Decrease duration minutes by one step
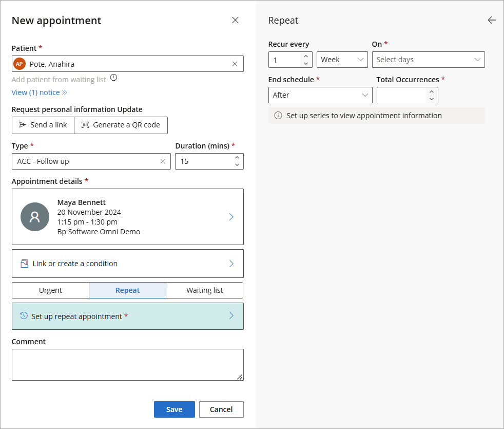Screen dimensions: 504x429 point(237,165)
